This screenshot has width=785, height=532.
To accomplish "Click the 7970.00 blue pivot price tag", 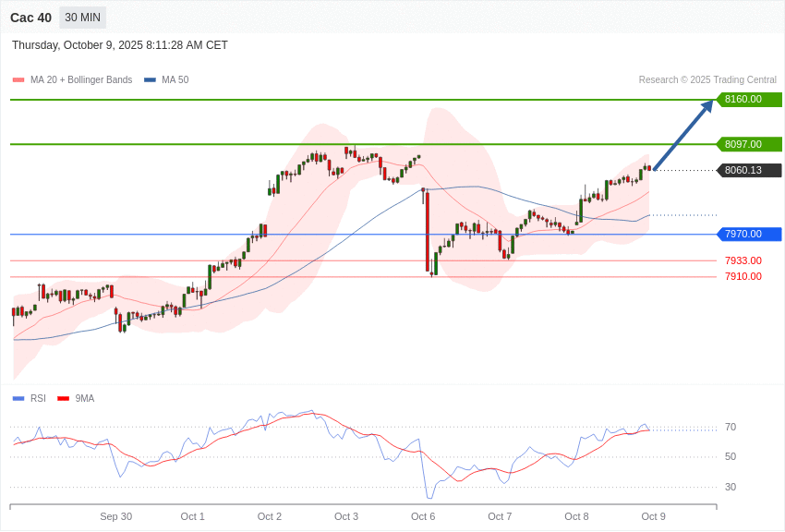I will click(748, 235).
